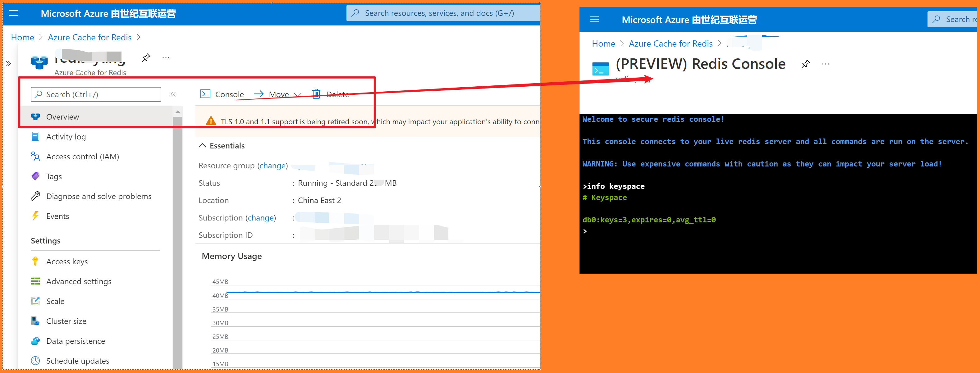Collapse the Essentials section
The height and width of the screenshot is (373, 980).
tap(202, 146)
